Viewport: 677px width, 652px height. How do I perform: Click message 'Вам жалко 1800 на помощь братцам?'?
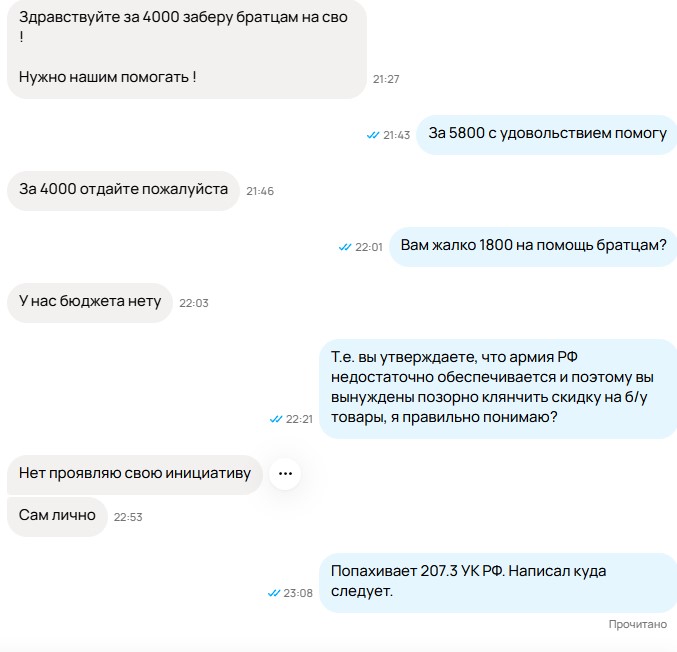coord(533,247)
